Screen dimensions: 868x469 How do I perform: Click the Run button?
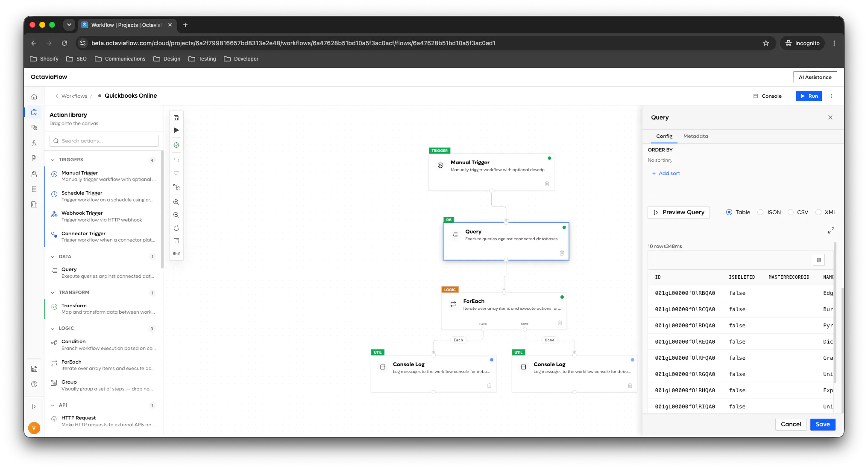809,96
